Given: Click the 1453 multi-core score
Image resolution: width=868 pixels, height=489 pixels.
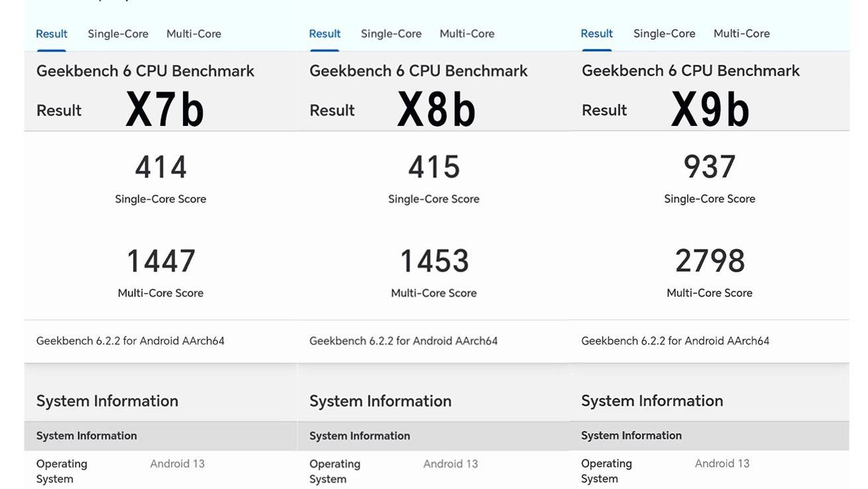Looking at the screenshot, I should [x=434, y=261].
